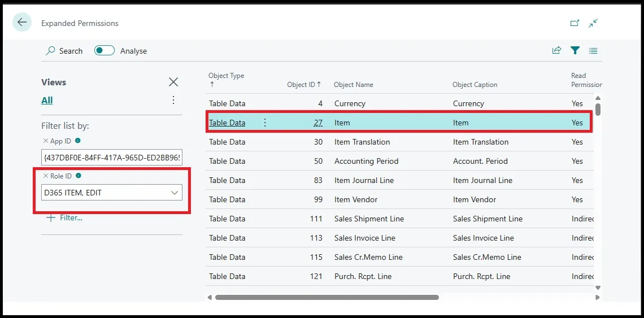644x318 pixels.
Task: Click Table Data cell in Currency row
Action: (x=227, y=103)
